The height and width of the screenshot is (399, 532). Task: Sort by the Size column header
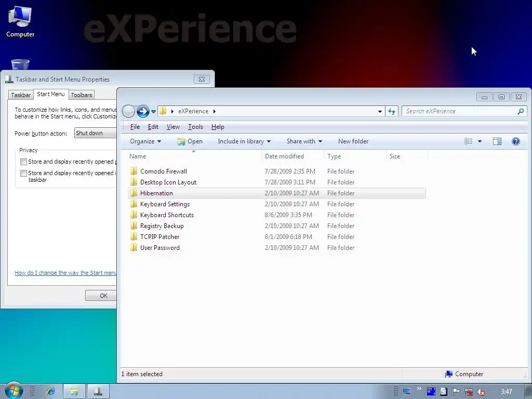click(407, 156)
